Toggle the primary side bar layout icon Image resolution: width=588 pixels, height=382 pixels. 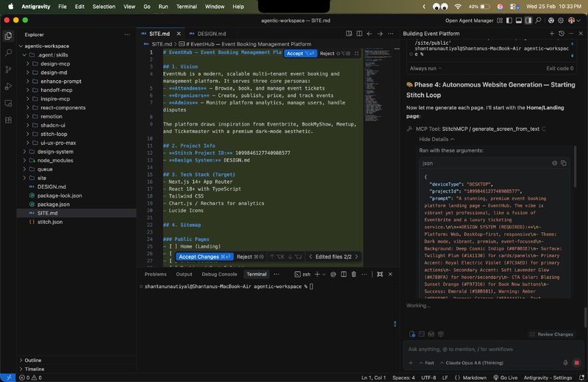(509, 21)
